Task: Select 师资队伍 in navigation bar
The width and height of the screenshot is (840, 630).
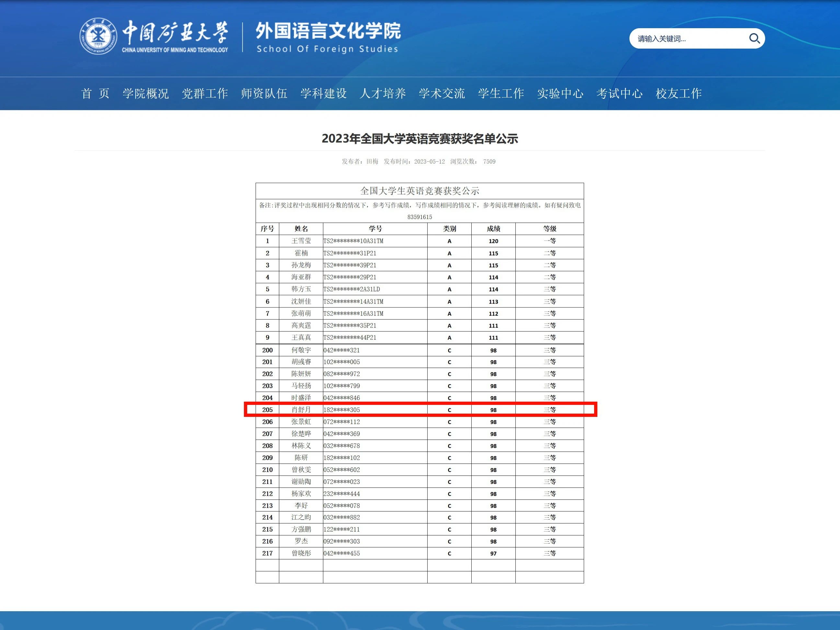Action: pyautogui.click(x=264, y=93)
